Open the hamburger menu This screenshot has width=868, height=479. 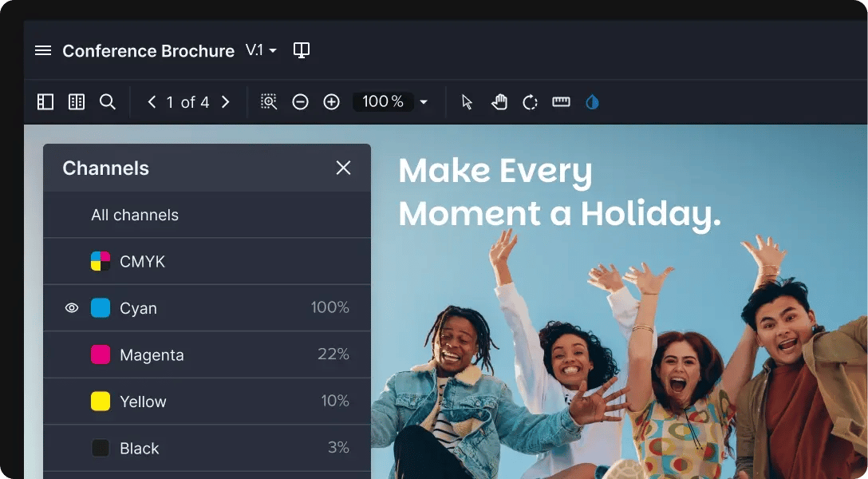point(42,49)
